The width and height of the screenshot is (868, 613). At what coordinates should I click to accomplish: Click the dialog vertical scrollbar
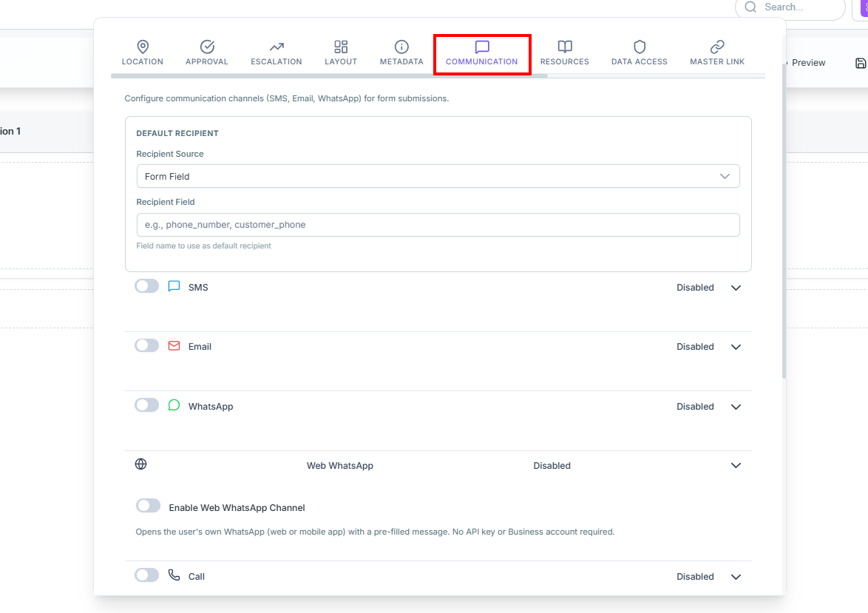(x=784, y=220)
